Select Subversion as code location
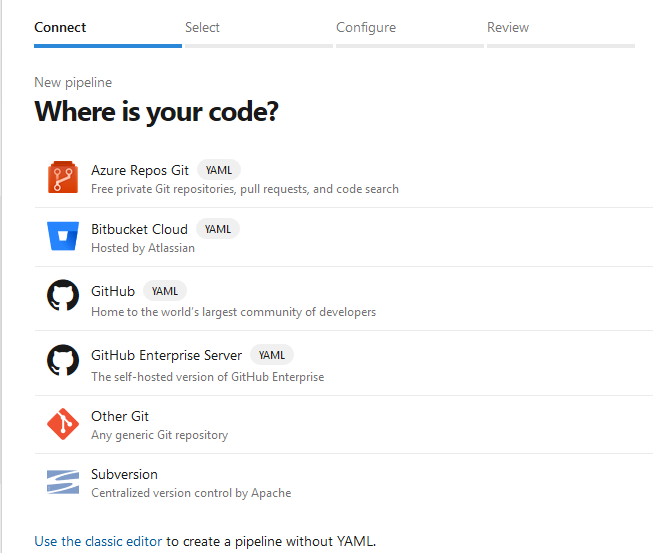653x553 pixels. 124,474
